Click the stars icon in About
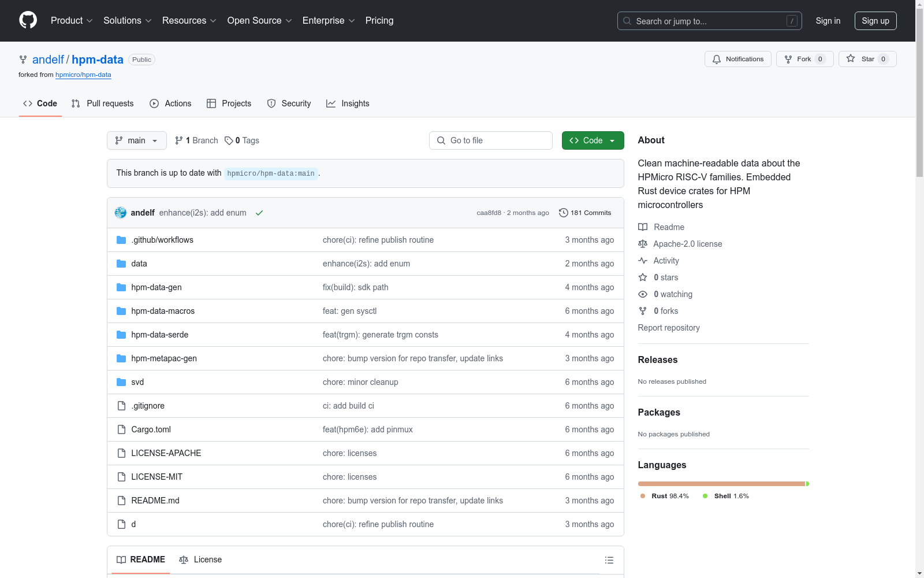This screenshot has height=578, width=924. (643, 277)
